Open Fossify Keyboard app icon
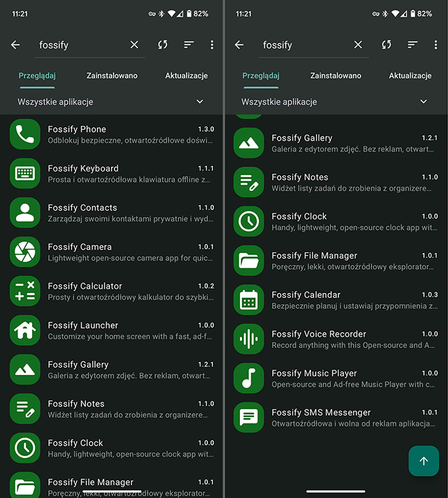This screenshot has width=448, height=498. click(x=25, y=173)
